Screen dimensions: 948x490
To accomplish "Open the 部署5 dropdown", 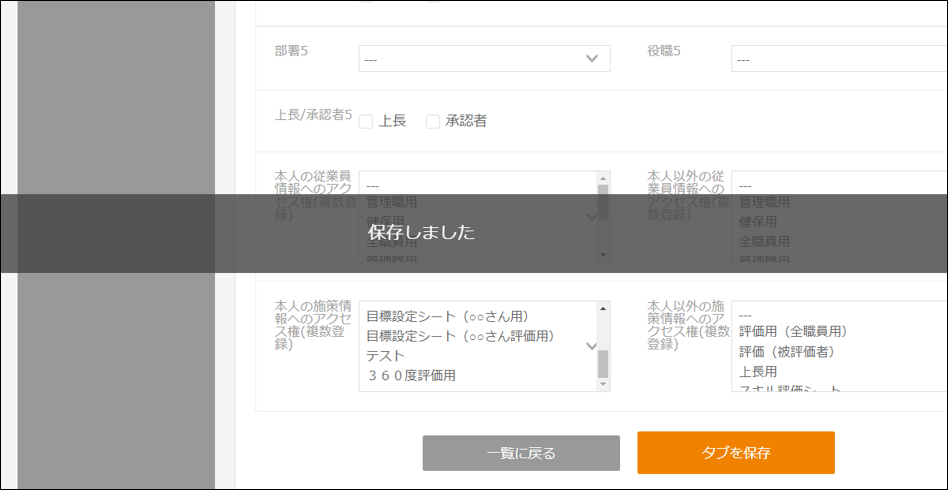I will pyautogui.click(x=484, y=59).
